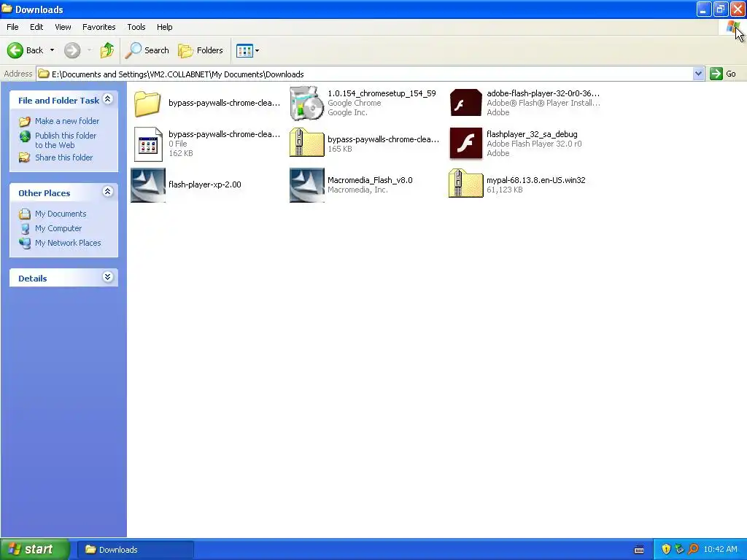Click the 1.0.154_chromesetup_154_59 file name
Image resolution: width=747 pixels, height=560 pixels.
pyautogui.click(x=382, y=93)
